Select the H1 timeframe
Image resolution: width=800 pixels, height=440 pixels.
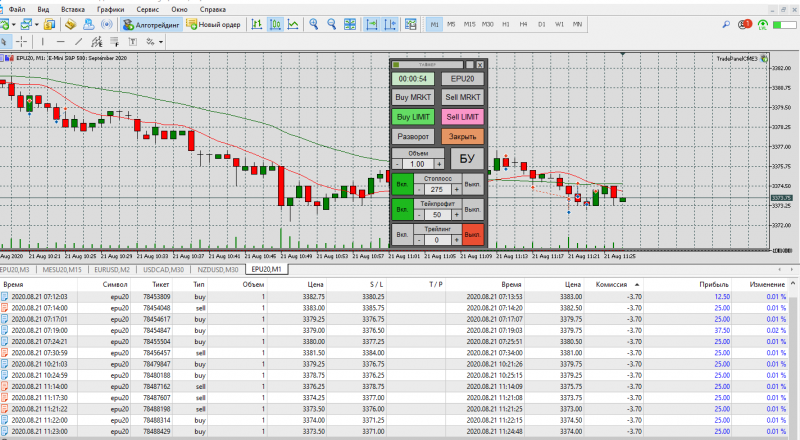[x=506, y=24]
